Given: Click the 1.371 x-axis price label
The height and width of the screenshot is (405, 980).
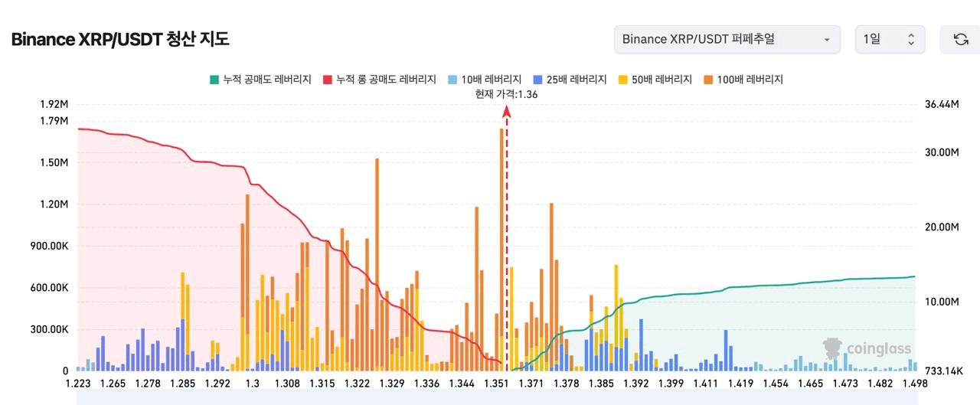Looking at the screenshot, I should (x=532, y=384).
